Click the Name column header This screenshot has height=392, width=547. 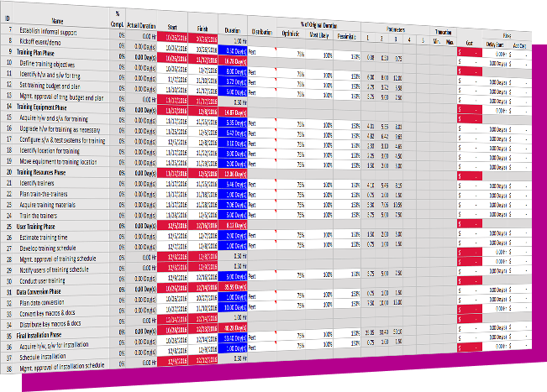coord(57,19)
